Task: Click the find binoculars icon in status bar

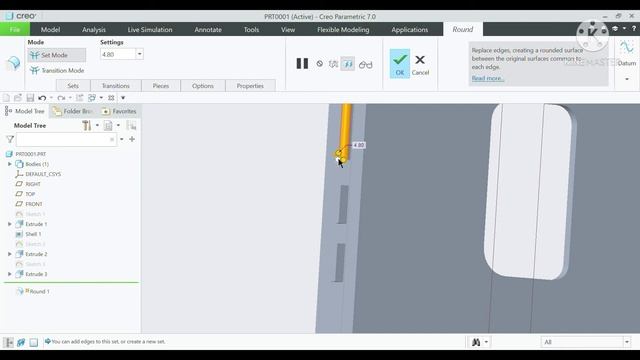Action: (x=476, y=342)
